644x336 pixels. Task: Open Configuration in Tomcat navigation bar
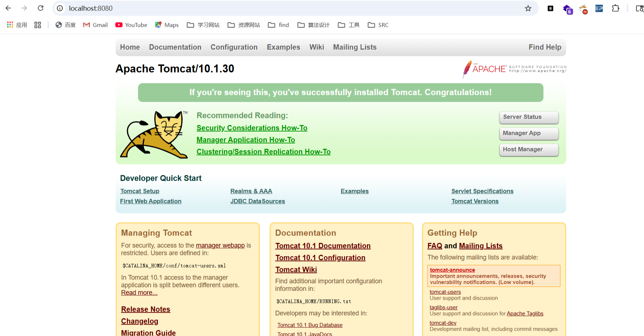pyautogui.click(x=234, y=47)
